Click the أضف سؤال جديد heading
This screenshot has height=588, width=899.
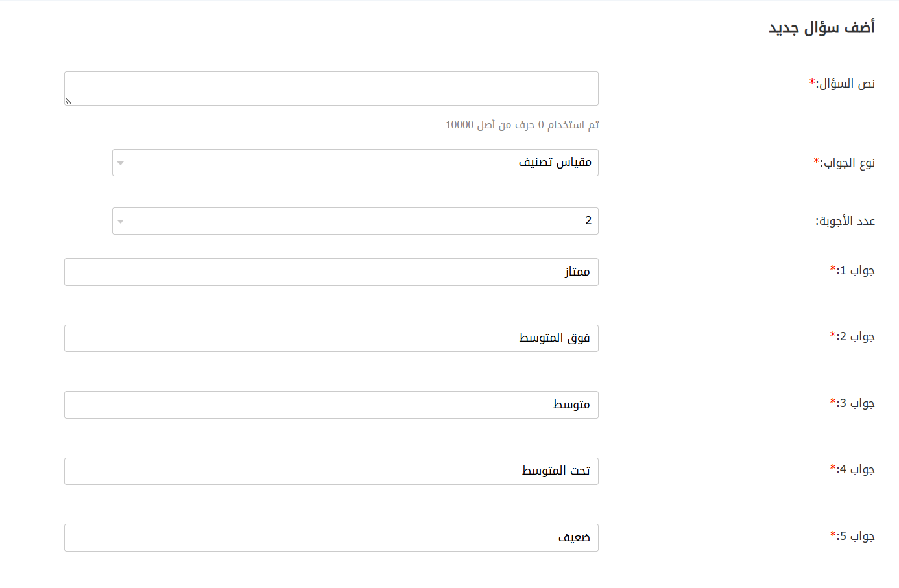[822, 28]
